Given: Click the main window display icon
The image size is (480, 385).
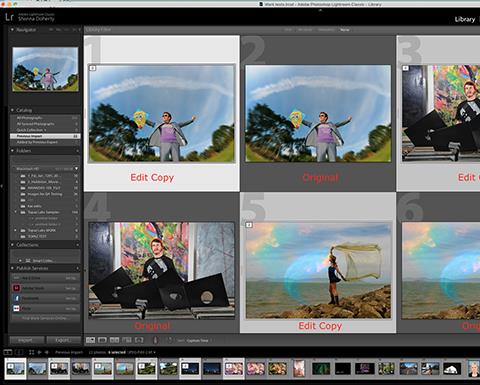Looking at the screenshot, I should pyautogui.click(x=8, y=352).
